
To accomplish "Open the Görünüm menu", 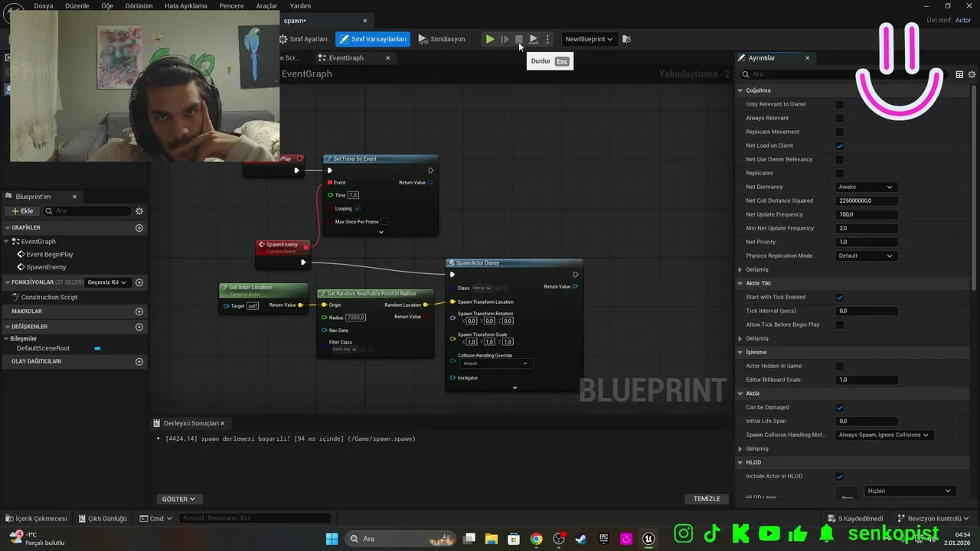I will coord(139,5).
